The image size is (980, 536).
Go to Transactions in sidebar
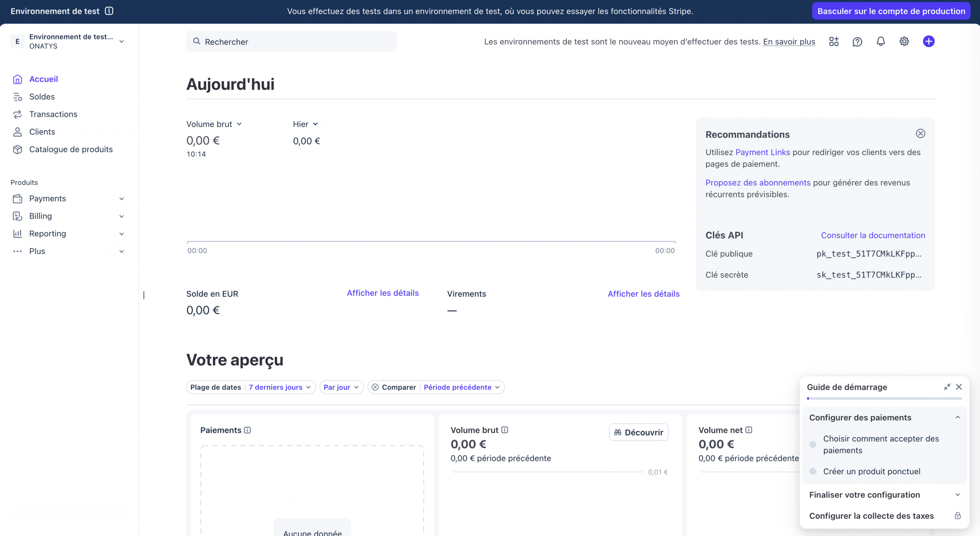[x=53, y=114]
